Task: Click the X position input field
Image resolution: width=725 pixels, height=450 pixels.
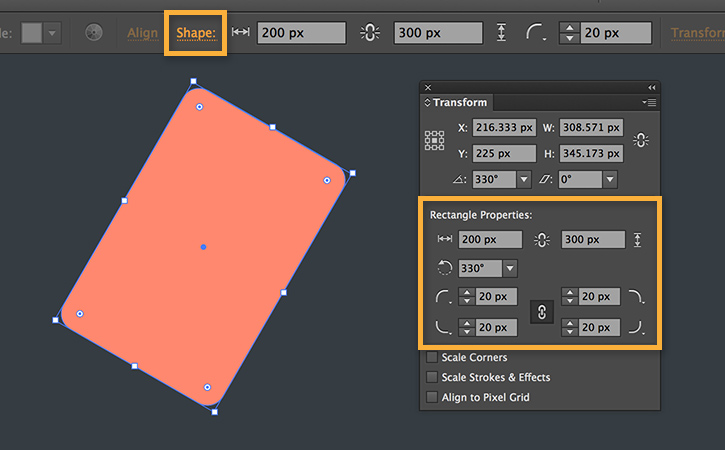Action: pos(506,128)
